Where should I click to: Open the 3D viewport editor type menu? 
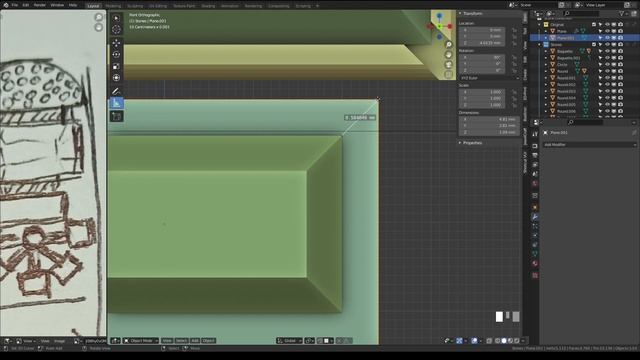[116, 341]
